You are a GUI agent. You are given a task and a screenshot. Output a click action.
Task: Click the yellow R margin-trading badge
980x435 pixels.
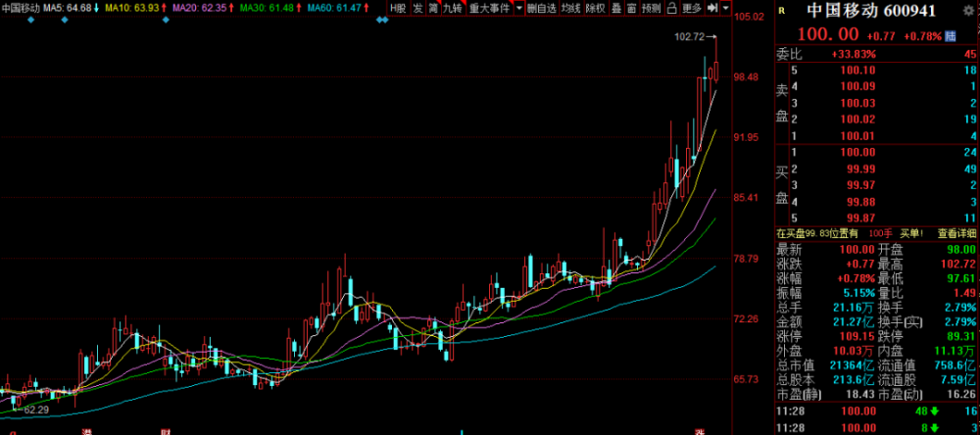(784, 11)
